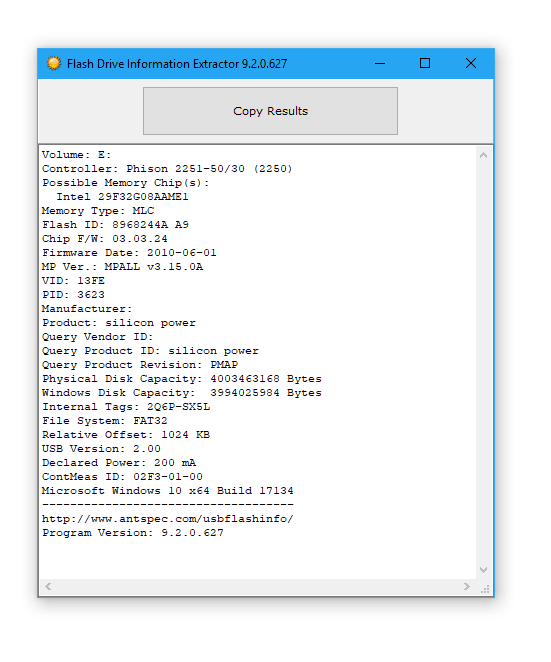Click the 'Physical Disk Capacity: 4003463168 Bytes' line
This screenshot has height=662, width=551.
point(182,379)
